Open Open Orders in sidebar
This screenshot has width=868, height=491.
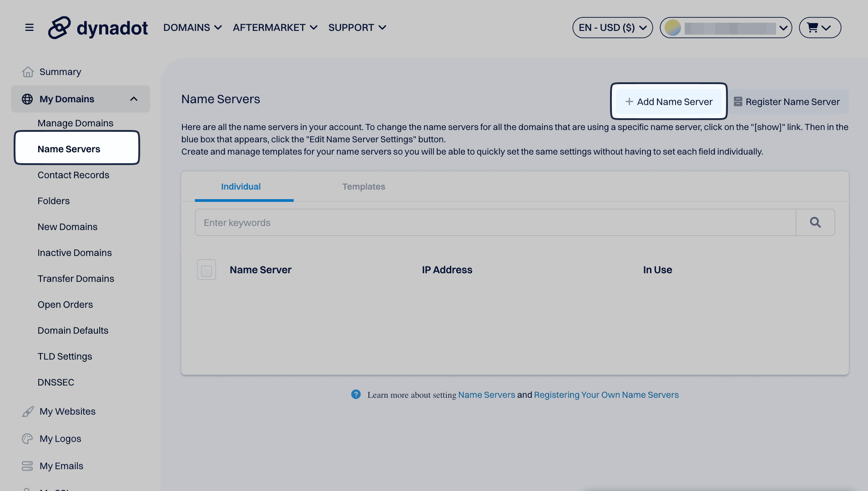pos(65,305)
